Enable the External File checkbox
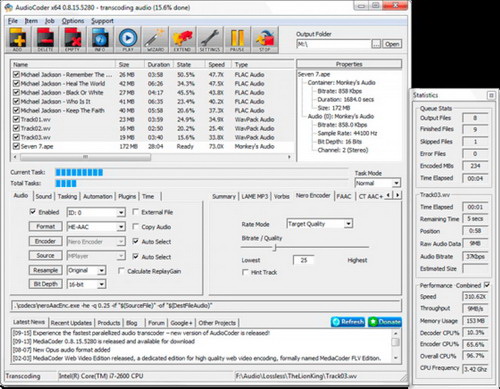 pyautogui.click(x=136, y=212)
